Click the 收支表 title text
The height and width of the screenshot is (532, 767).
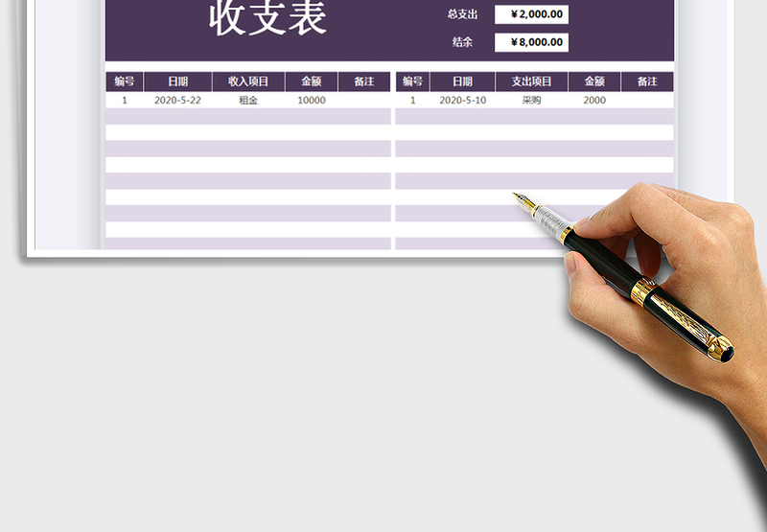pyautogui.click(x=267, y=17)
